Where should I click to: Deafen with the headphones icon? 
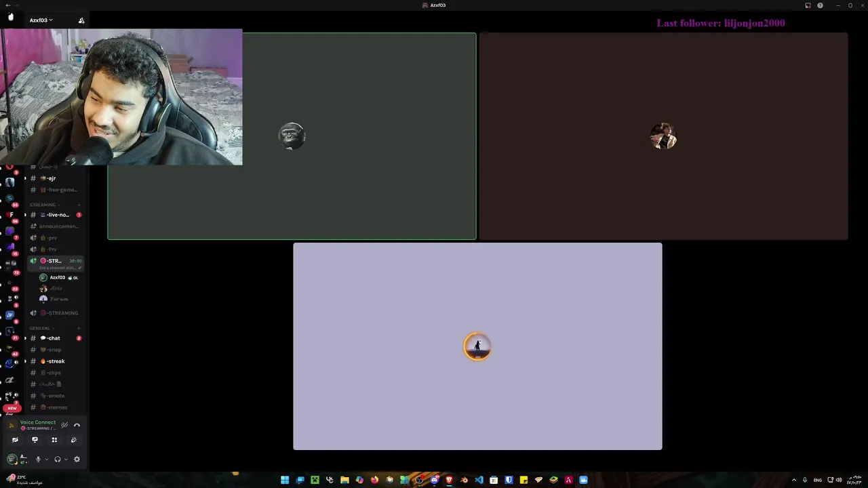pos(58,460)
